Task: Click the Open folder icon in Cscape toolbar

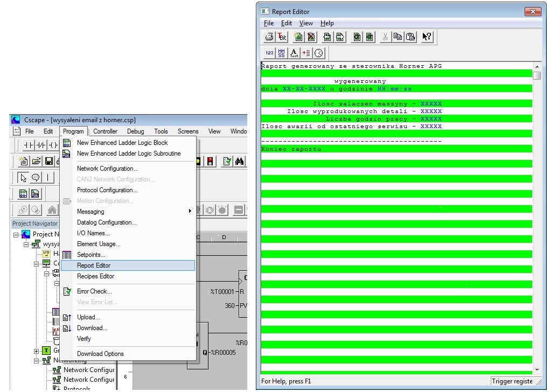Action: coord(36,162)
